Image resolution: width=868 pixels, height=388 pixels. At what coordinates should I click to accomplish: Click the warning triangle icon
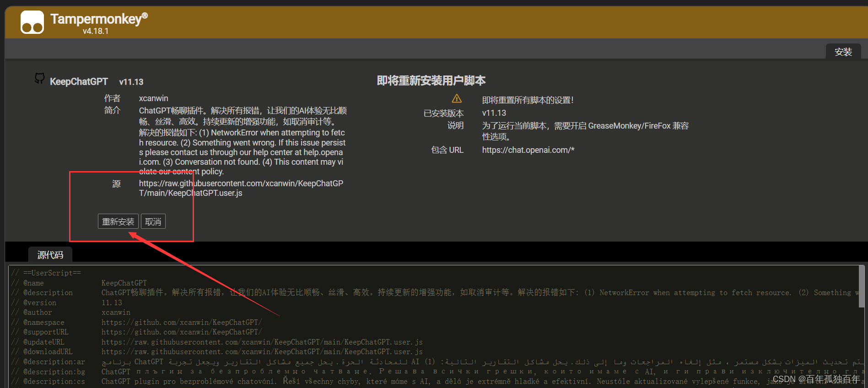coord(457,99)
